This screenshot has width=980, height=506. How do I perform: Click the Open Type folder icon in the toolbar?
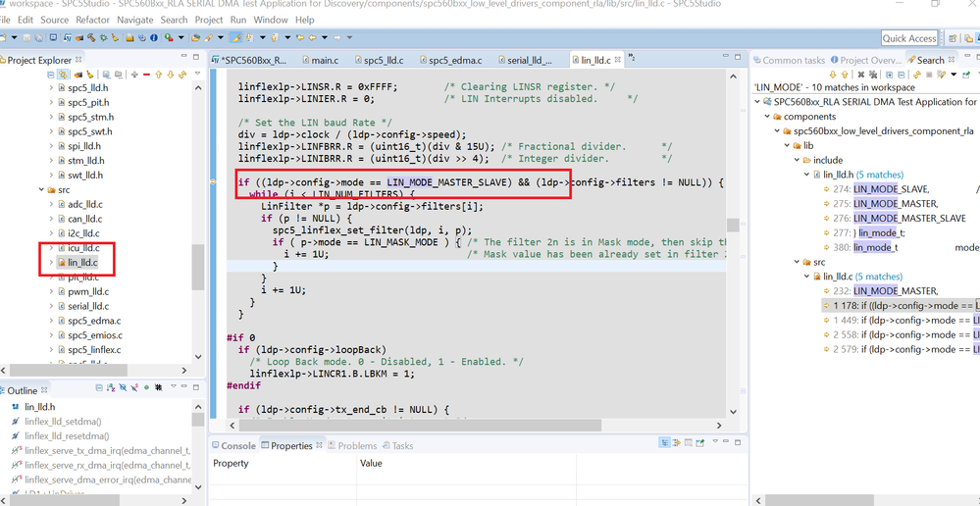coord(195,37)
